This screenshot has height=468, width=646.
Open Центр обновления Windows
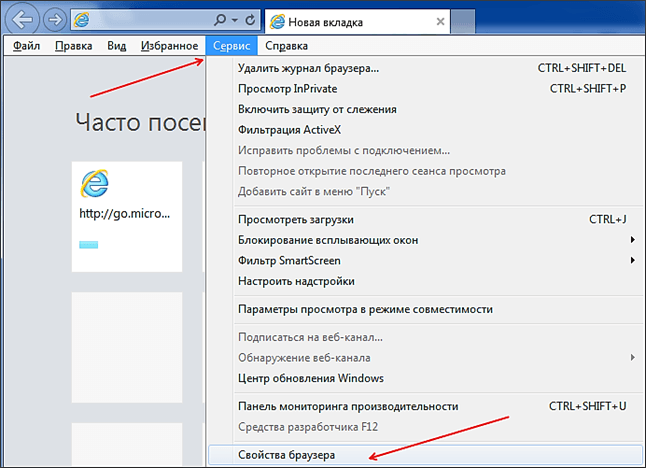[310, 378]
